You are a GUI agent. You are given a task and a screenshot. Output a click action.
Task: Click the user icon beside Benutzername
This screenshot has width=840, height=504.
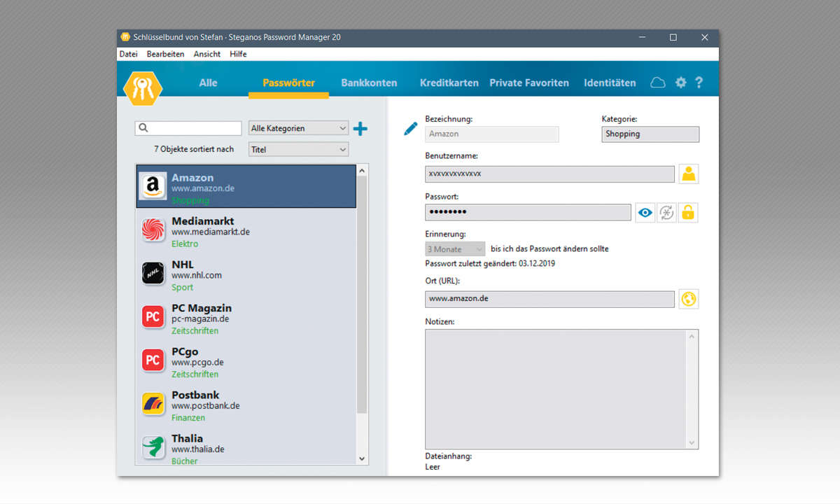tap(689, 174)
